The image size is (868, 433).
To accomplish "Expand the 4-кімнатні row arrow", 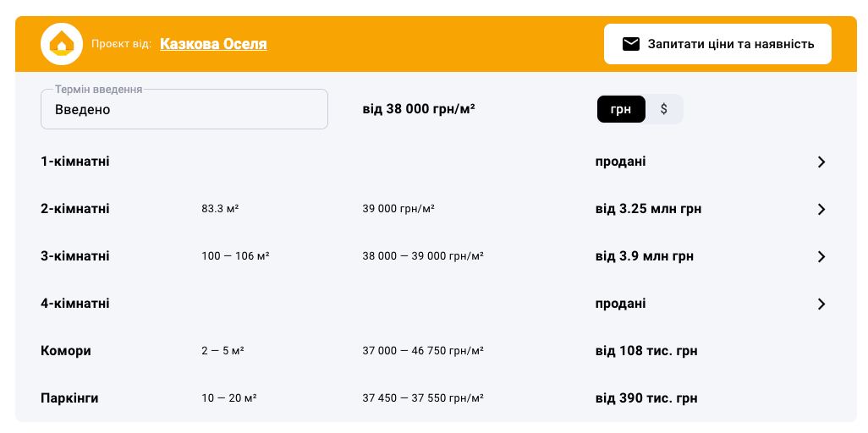I will (x=821, y=304).
